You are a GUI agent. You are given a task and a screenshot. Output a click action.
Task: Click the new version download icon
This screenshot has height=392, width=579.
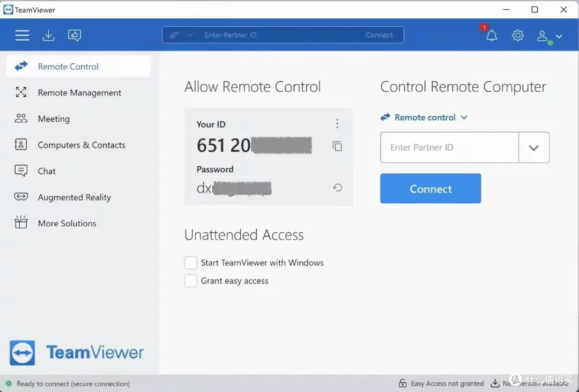tap(495, 383)
